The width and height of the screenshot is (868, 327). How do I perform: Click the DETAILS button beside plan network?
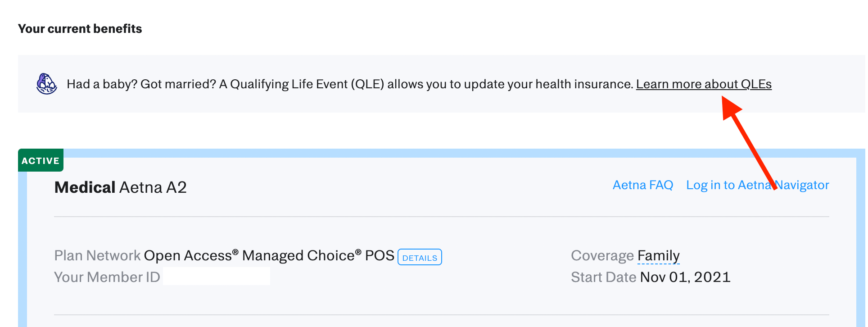420,257
